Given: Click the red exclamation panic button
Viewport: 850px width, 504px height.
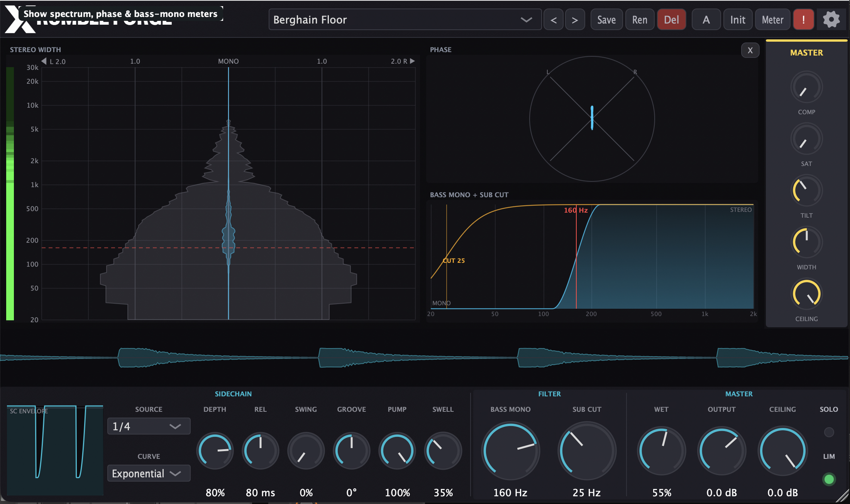Looking at the screenshot, I should [x=803, y=20].
